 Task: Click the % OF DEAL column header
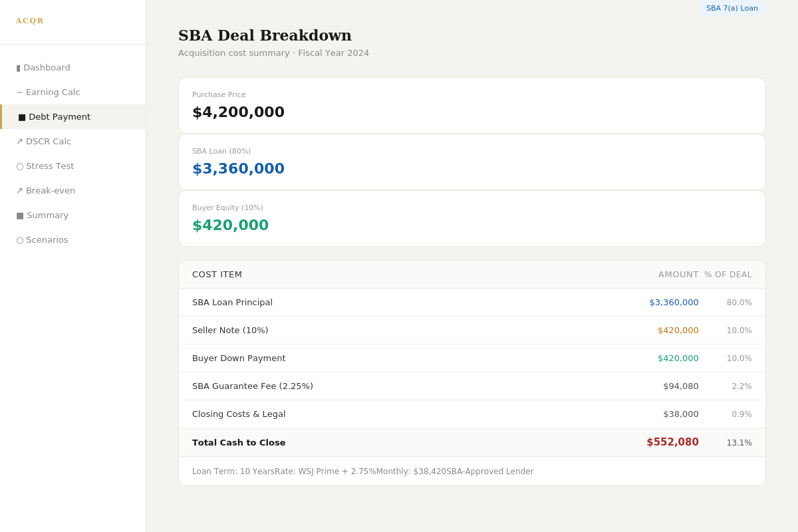728,275
